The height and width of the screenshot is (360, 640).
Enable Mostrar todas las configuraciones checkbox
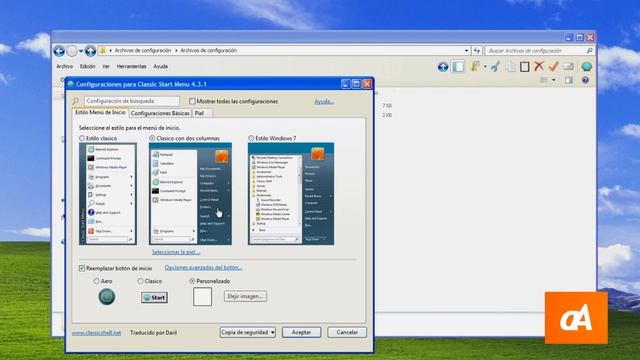[x=192, y=101]
